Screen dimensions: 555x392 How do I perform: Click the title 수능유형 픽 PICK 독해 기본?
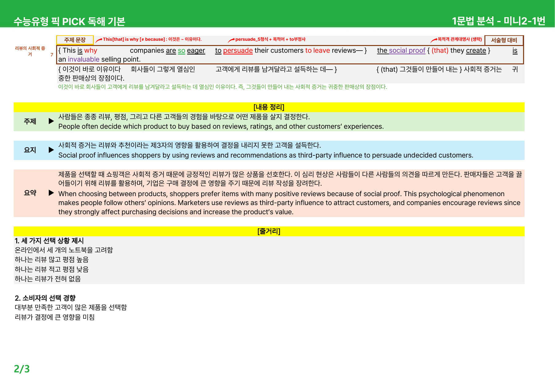(x=69, y=21)
